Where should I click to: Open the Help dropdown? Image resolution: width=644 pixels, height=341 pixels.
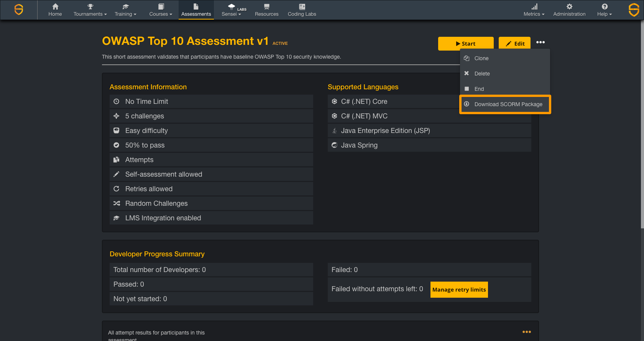tap(605, 14)
